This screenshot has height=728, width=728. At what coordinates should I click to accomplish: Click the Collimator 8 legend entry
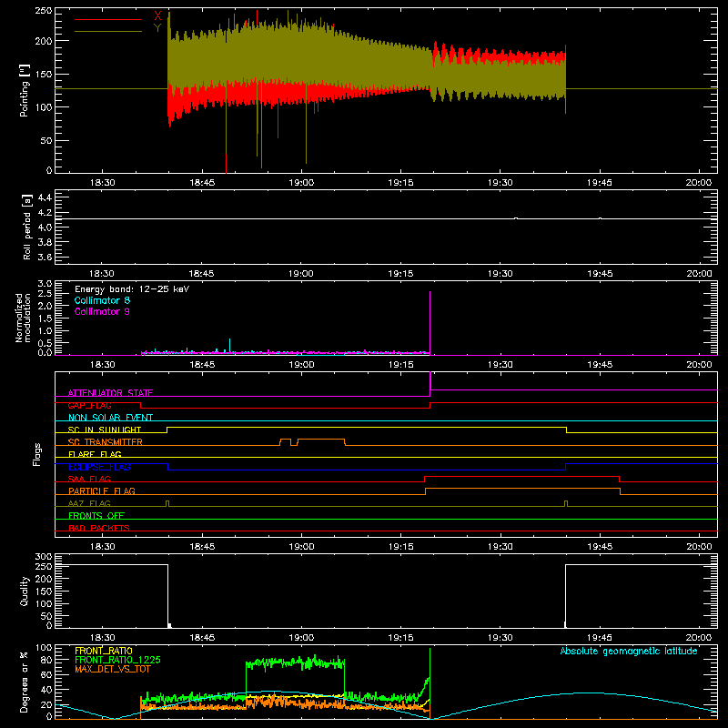[102, 300]
